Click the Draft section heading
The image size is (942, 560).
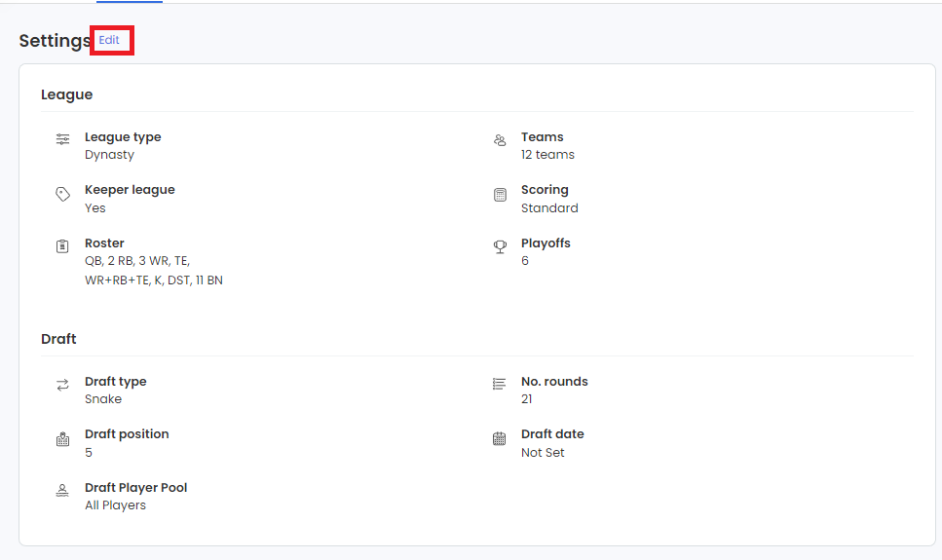[58, 339]
